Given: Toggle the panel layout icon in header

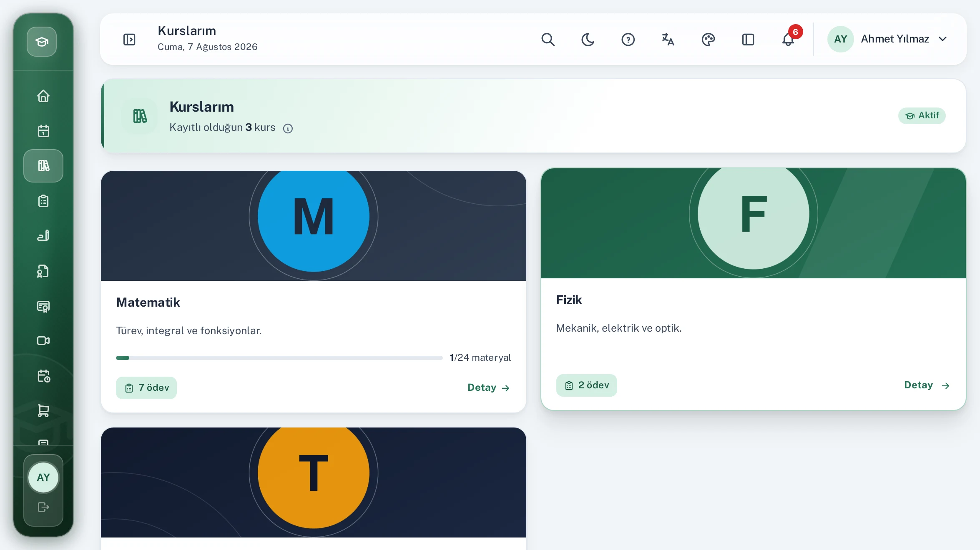Looking at the screenshot, I should 748,40.
